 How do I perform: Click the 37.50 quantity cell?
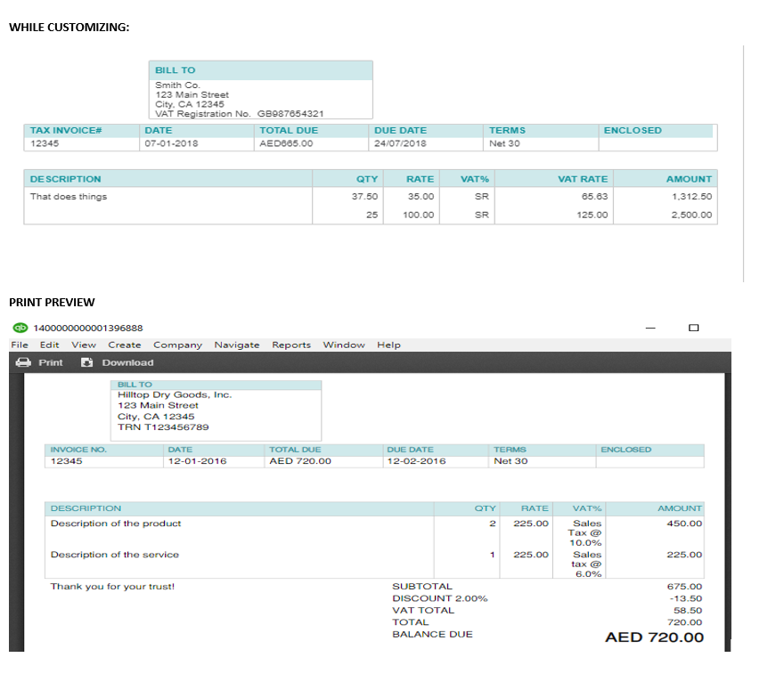pyautogui.click(x=364, y=197)
